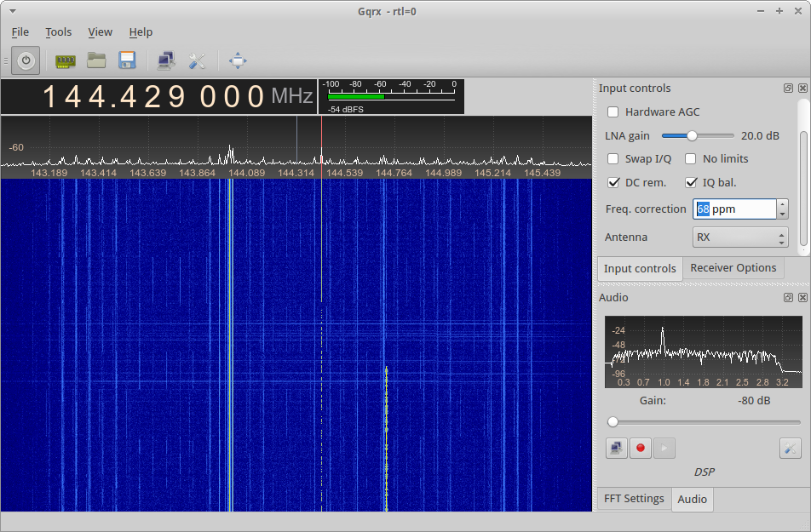Click the Freq. correction ppm field
811x532 pixels.
click(x=734, y=209)
